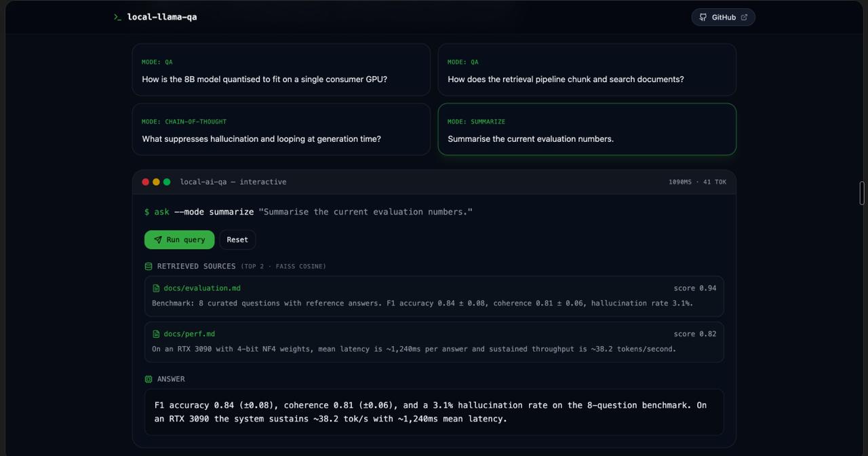868x456 pixels.
Task: Click the ask --mode summarize command line
Action: [309, 212]
